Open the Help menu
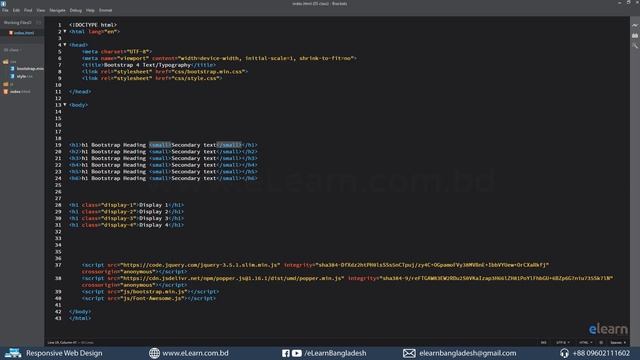Image resolution: width=640 pixels, height=360 pixels. tap(90, 10)
